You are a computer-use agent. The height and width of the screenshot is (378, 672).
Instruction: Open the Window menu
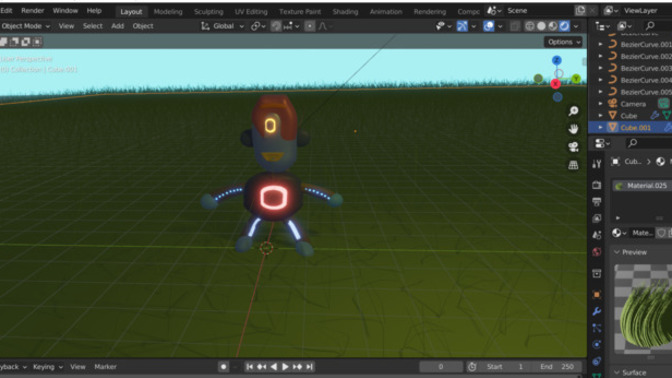(65, 11)
